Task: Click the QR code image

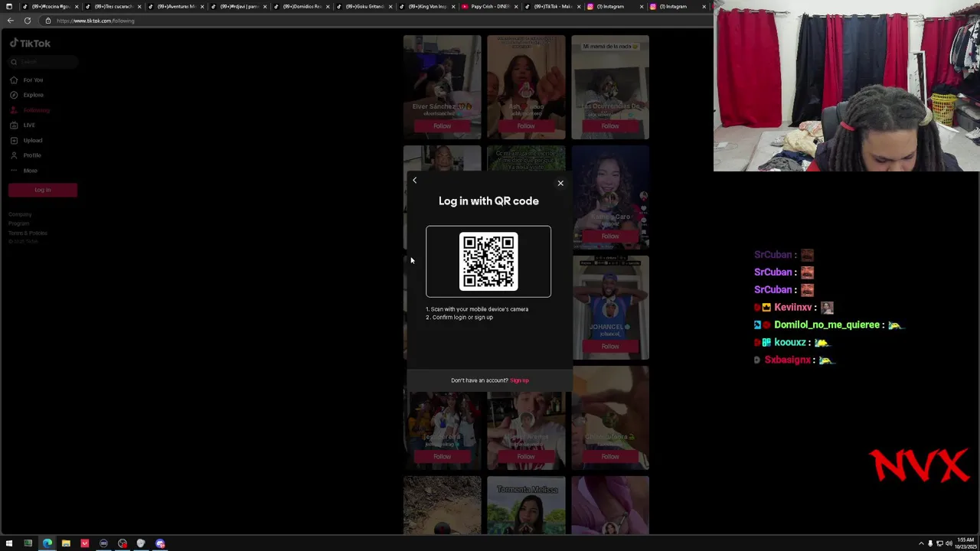Action: coord(488,262)
